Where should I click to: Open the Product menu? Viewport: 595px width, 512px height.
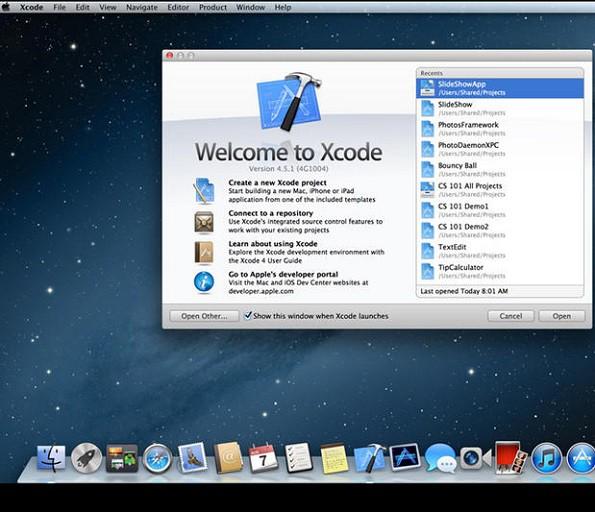click(212, 7)
